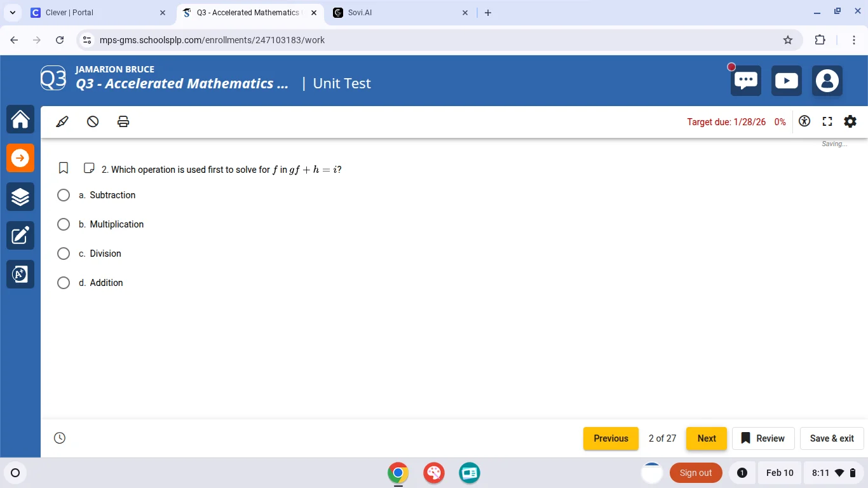The width and height of the screenshot is (868, 488).
Task: Bookmark question 2 using the flag icon
Action: [63, 168]
